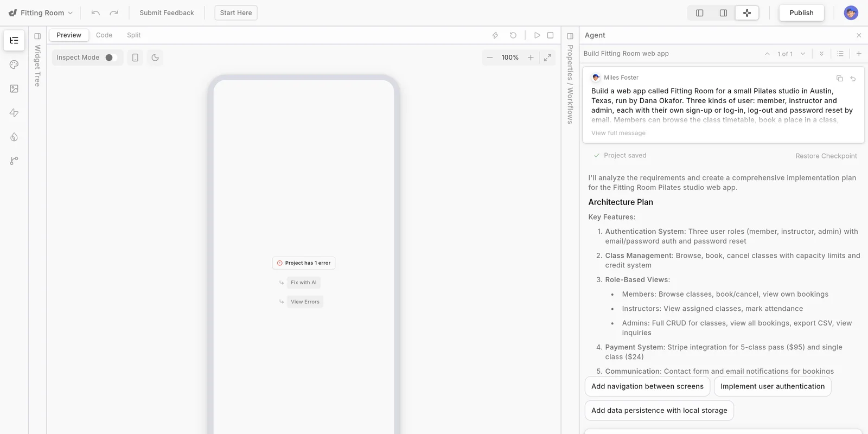Screen dimensions: 868x434
Task: Go to next thread with down chevron
Action: (x=803, y=54)
